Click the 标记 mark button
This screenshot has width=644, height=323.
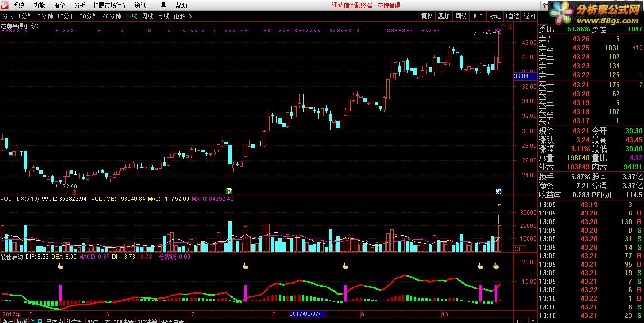coord(495,16)
